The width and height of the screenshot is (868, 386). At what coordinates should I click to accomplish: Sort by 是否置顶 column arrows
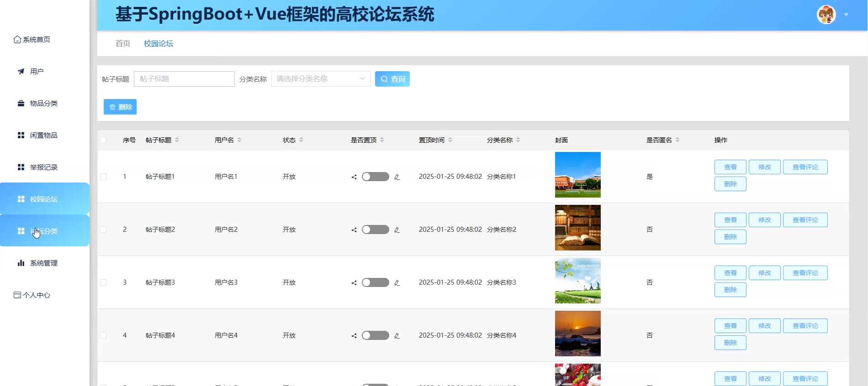pyautogui.click(x=382, y=140)
